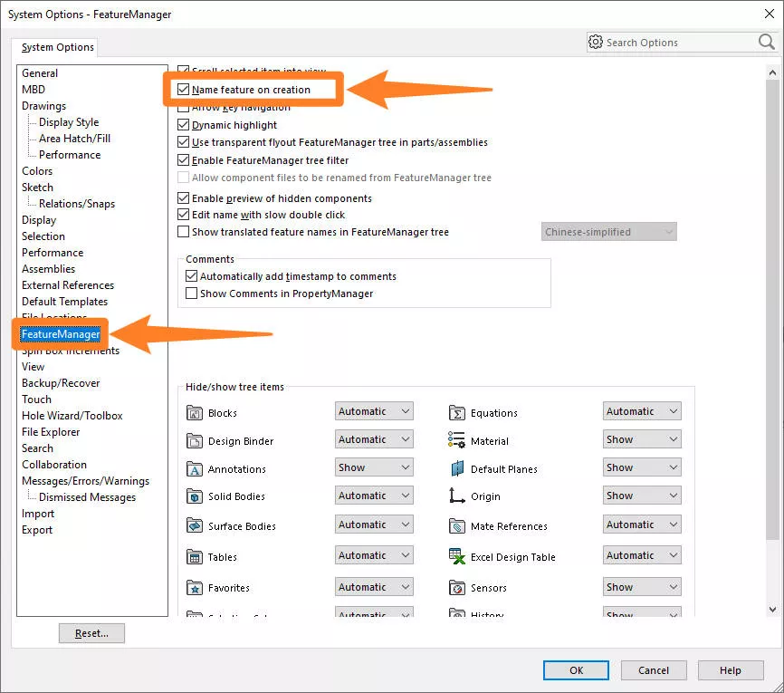Viewport: 784px width, 693px height.
Task: Click the Origin axes icon
Action: (x=457, y=496)
